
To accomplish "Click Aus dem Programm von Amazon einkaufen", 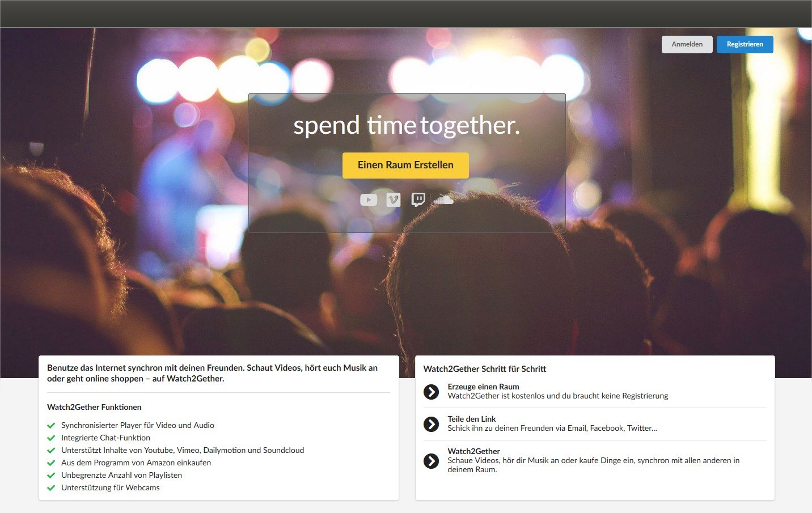I will 136,463.
